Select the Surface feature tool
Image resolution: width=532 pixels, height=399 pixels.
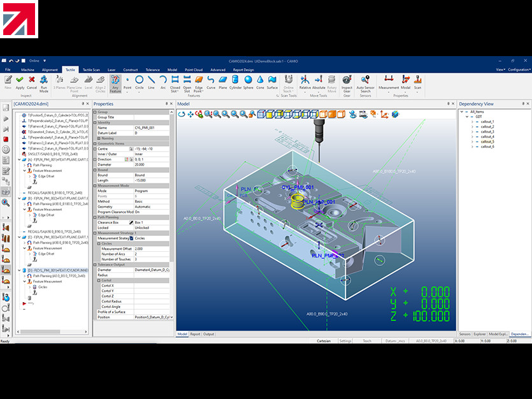pos(272,82)
